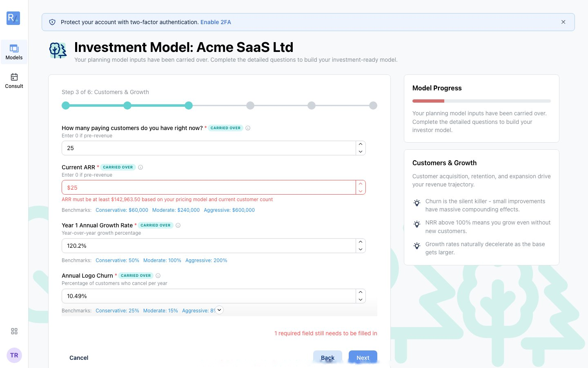Viewport: 588px width, 368px height.
Task: Click the Model Progress bar
Action: [481, 101]
